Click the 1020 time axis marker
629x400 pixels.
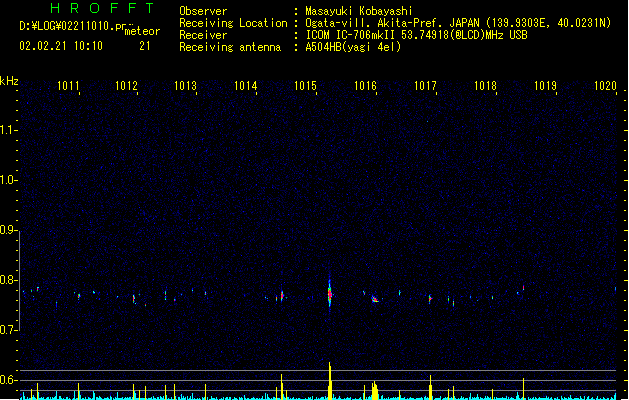(x=605, y=86)
